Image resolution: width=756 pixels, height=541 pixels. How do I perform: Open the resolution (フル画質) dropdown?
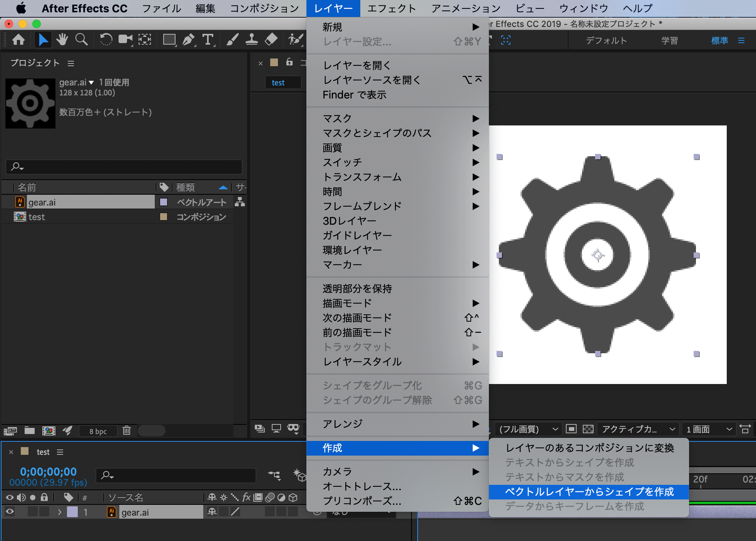pos(528,429)
